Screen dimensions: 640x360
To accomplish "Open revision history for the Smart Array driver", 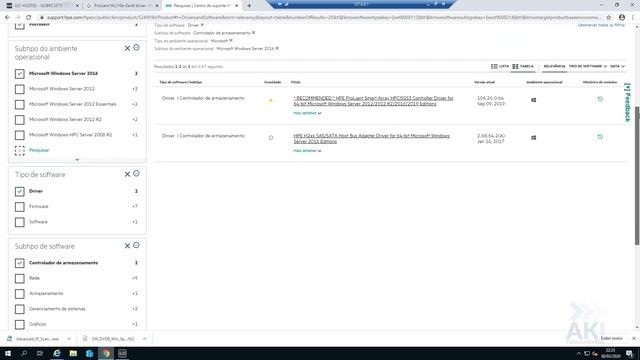I will tap(600, 99).
